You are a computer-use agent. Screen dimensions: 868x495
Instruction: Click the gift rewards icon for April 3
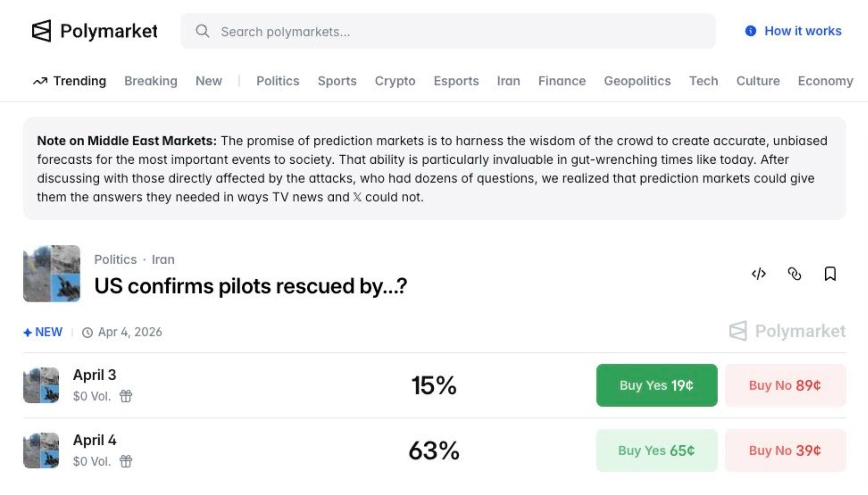click(x=126, y=396)
